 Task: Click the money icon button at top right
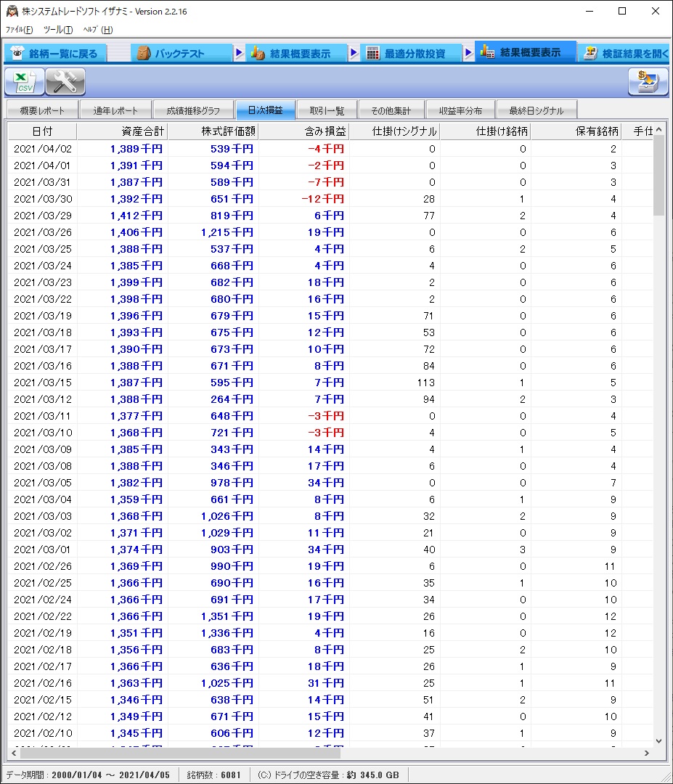[648, 82]
